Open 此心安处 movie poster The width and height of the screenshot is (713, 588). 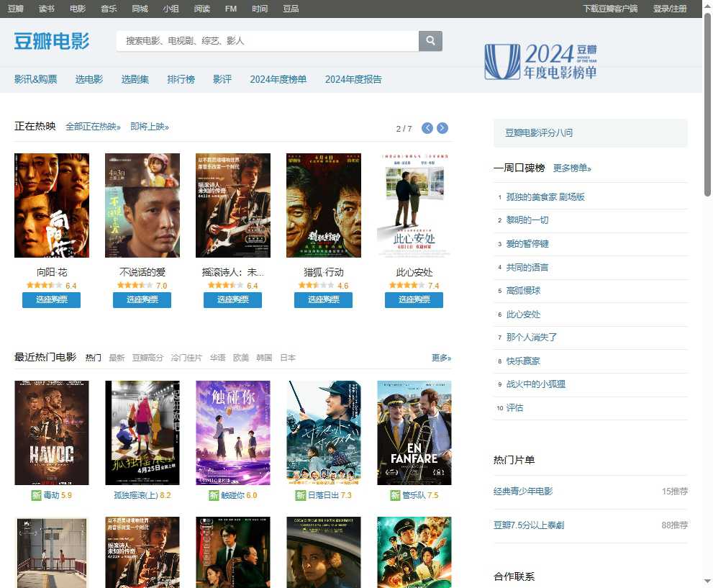pyautogui.click(x=414, y=205)
